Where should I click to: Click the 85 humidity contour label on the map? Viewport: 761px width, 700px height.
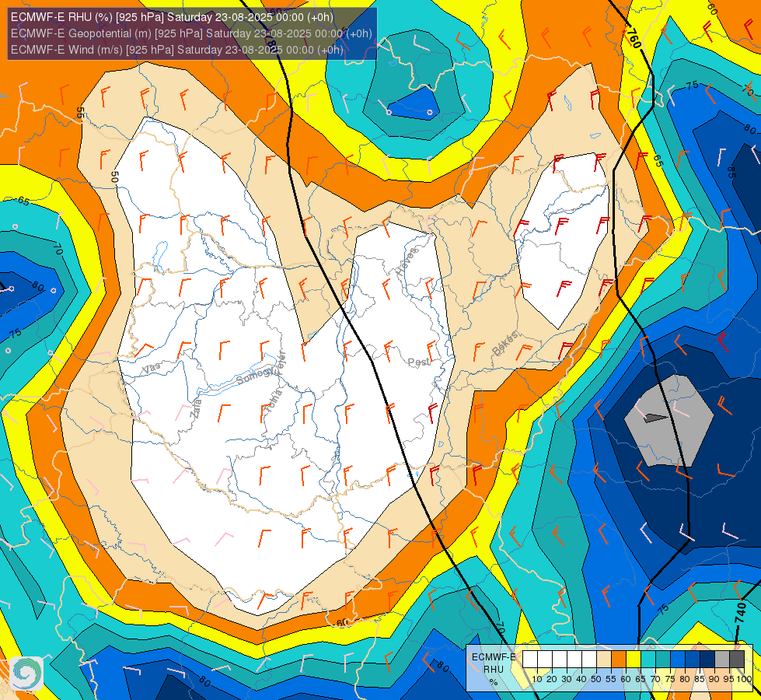pos(731,173)
